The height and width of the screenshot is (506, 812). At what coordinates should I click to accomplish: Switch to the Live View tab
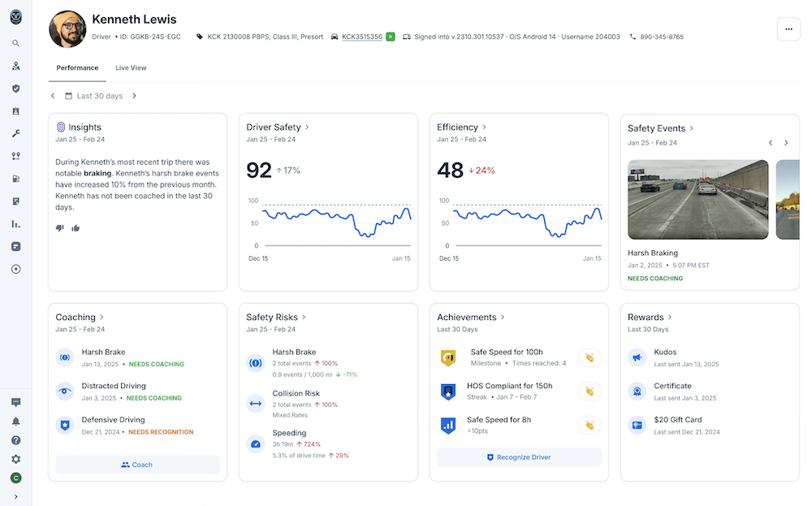click(131, 68)
